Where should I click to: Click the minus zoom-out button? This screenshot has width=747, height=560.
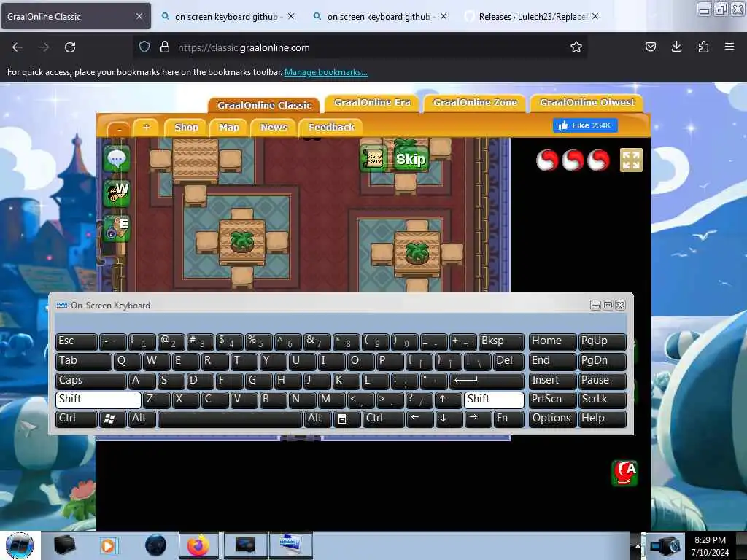(119, 129)
